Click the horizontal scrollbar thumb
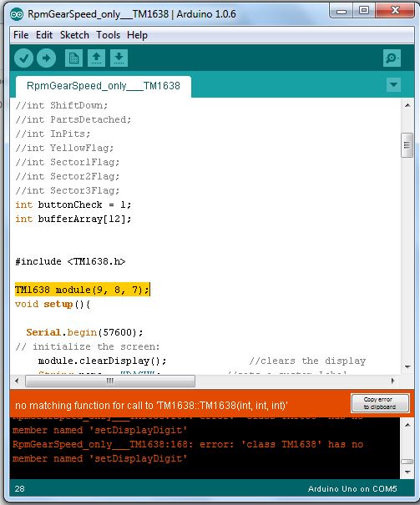Image resolution: width=420 pixels, height=505 pixels. click(x=110, y=381)
